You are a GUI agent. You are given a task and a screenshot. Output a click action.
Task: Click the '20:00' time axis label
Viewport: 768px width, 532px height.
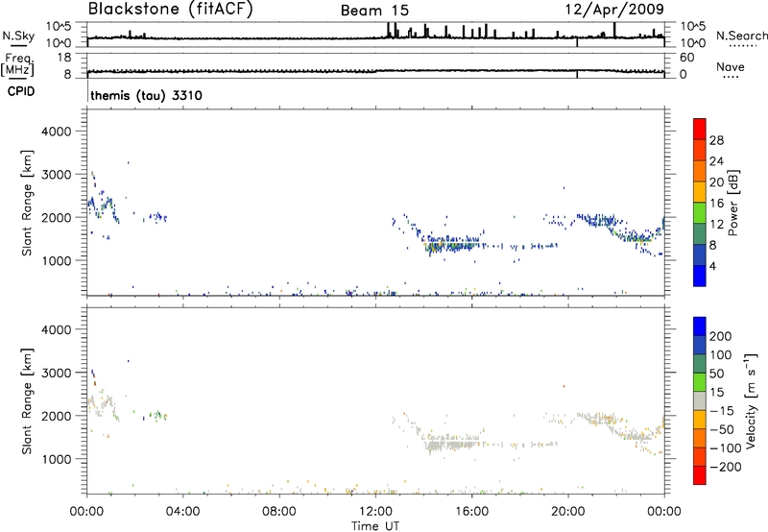[568, 512]
